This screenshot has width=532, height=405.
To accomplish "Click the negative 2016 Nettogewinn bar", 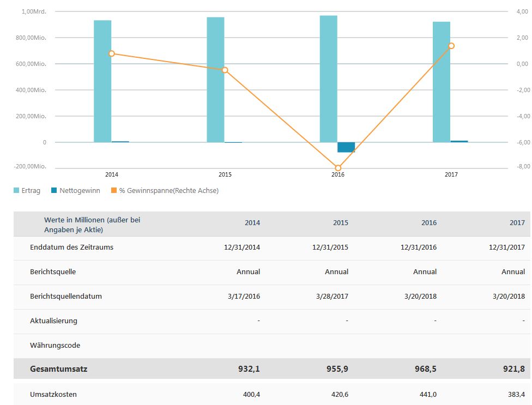I will [346, 147].
